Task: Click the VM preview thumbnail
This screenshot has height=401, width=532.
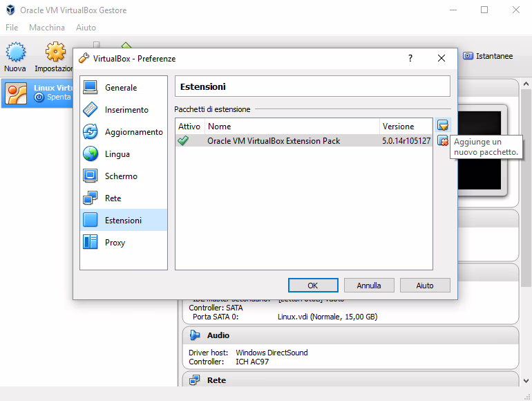Action: pyautogui.click(x=479, y=150)
